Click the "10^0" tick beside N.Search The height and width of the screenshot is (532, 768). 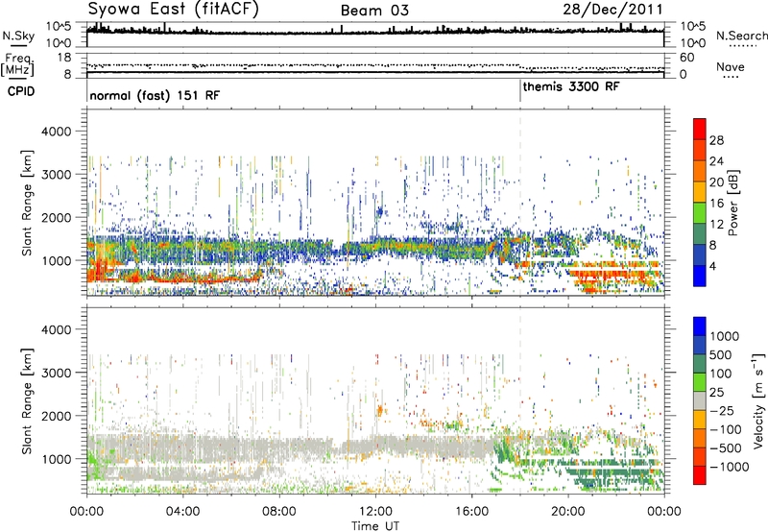[x=693, y=43]
